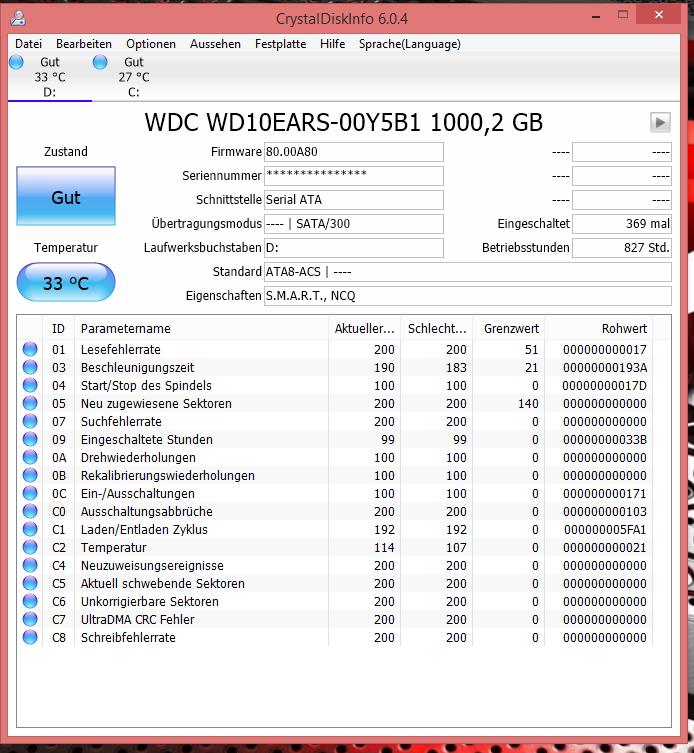Click the Eigenschaften field S.M.A.R.T., NCQ
This screenshot has width=694, height=753.
tap(468, 296)
